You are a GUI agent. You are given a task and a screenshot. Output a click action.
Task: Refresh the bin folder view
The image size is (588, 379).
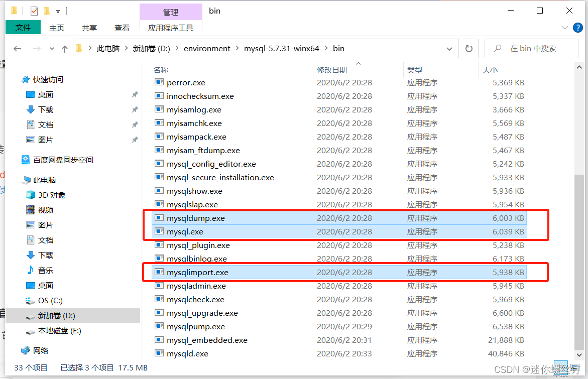point(469,49)
